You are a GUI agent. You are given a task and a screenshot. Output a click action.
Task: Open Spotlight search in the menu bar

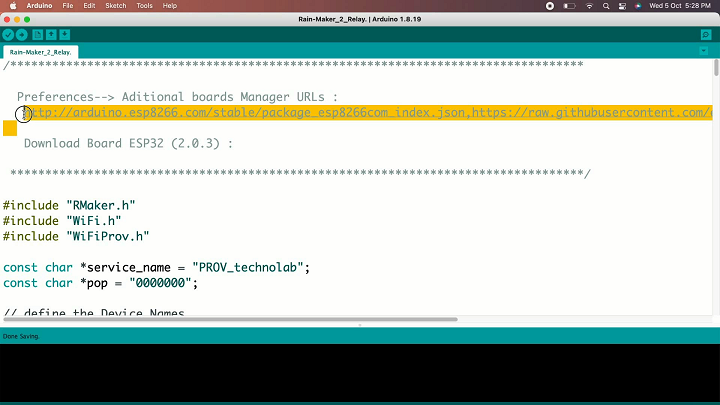coord(606,6)
